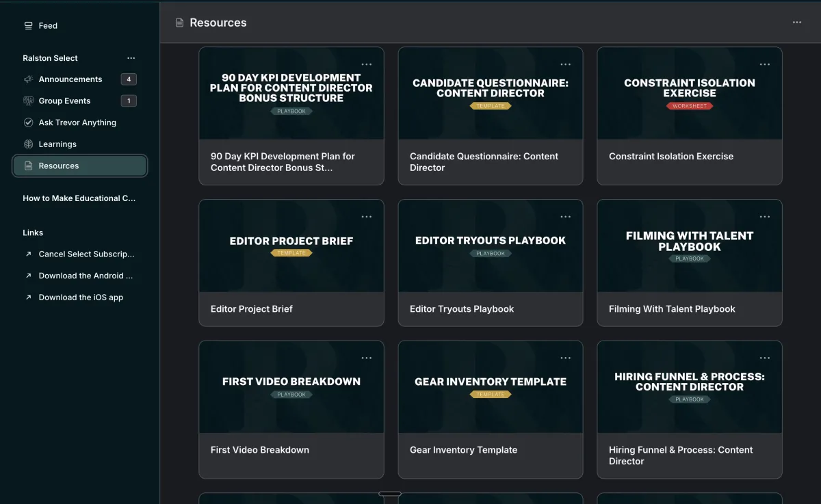
Task: Open the Constraint Isolation Exercise cover thumbnail
Action: (x=690, y=94)
